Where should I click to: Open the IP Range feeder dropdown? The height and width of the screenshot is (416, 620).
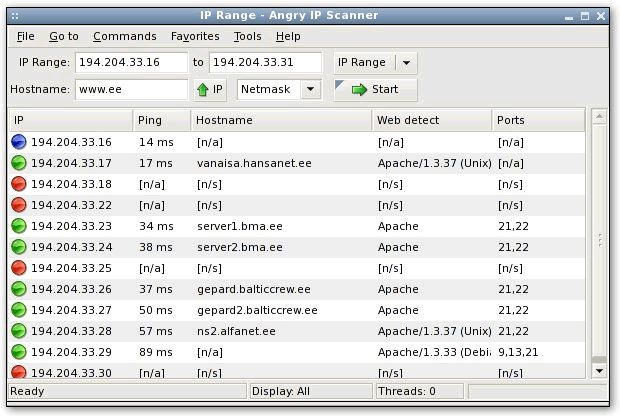(x=407, y=62)
